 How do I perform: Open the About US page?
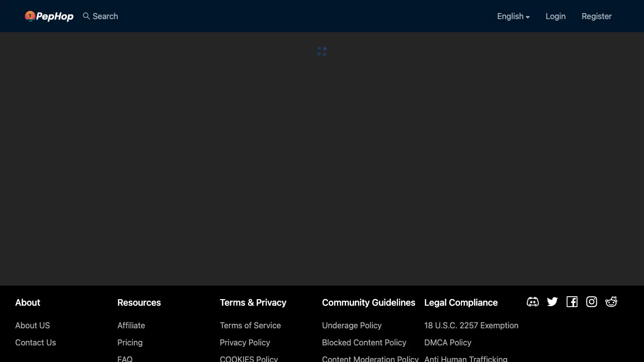(x=32, y=325)
